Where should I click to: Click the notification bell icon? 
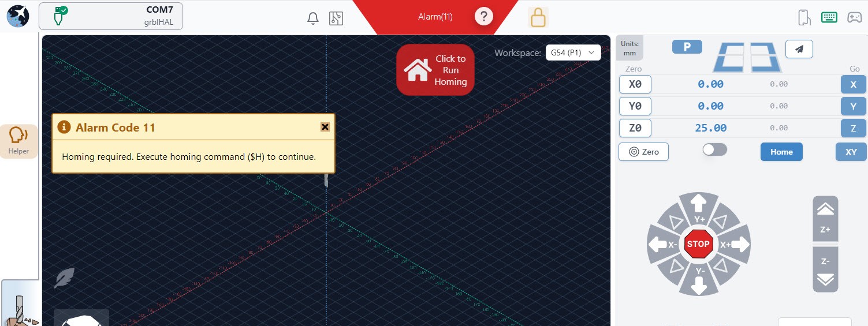[x=312, y=18]
